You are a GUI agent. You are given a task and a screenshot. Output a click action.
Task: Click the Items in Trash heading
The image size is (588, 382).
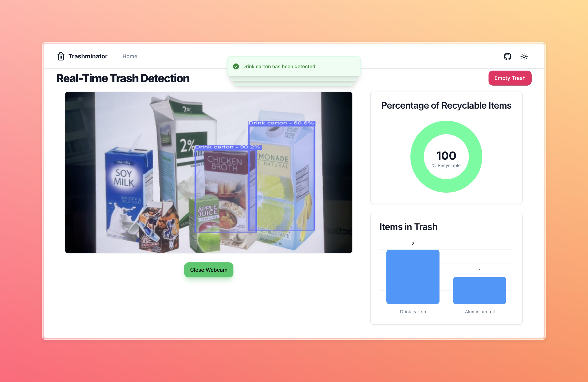click(408, 227)
